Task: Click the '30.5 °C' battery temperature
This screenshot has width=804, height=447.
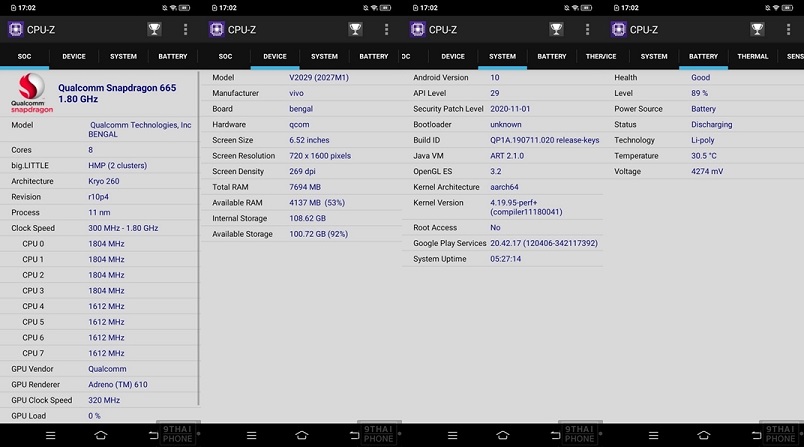Action: 704,156
